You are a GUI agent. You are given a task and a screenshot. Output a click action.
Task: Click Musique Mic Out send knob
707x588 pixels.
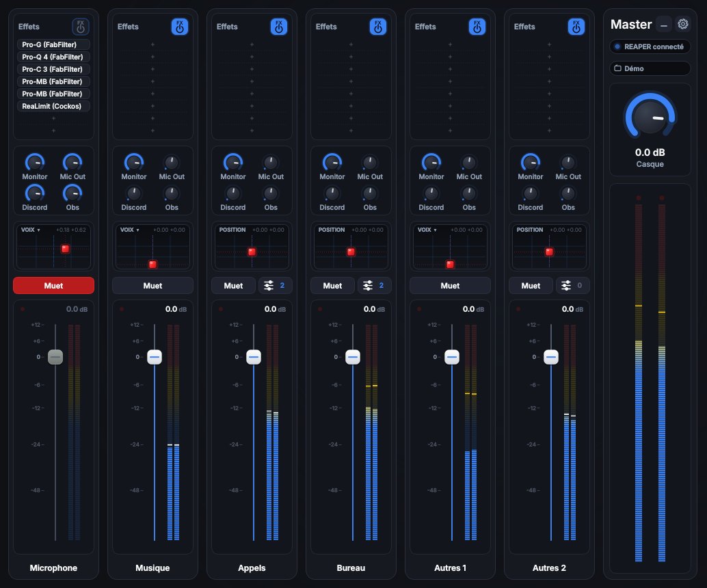point(172,162)
